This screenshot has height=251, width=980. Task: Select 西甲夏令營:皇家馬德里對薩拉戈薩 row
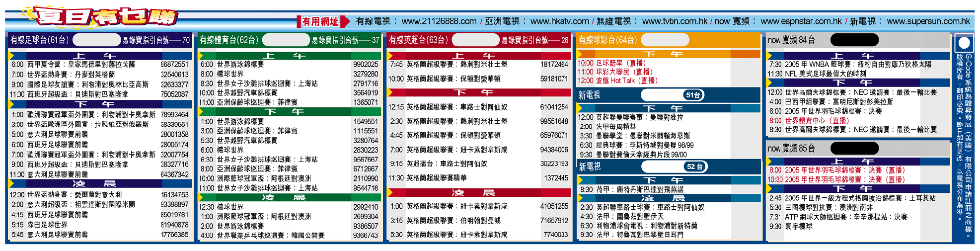(x=100, y=64)
